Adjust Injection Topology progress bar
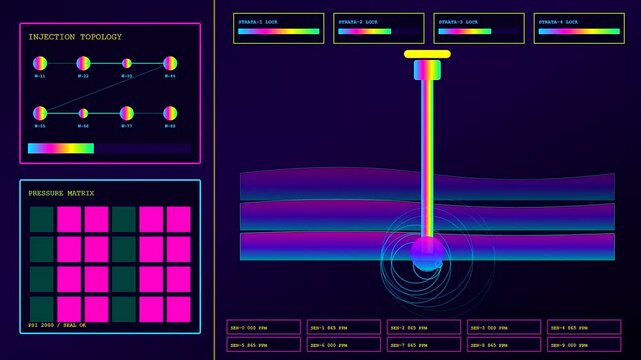Screen dimensions: 641x360 pos(110,148)
